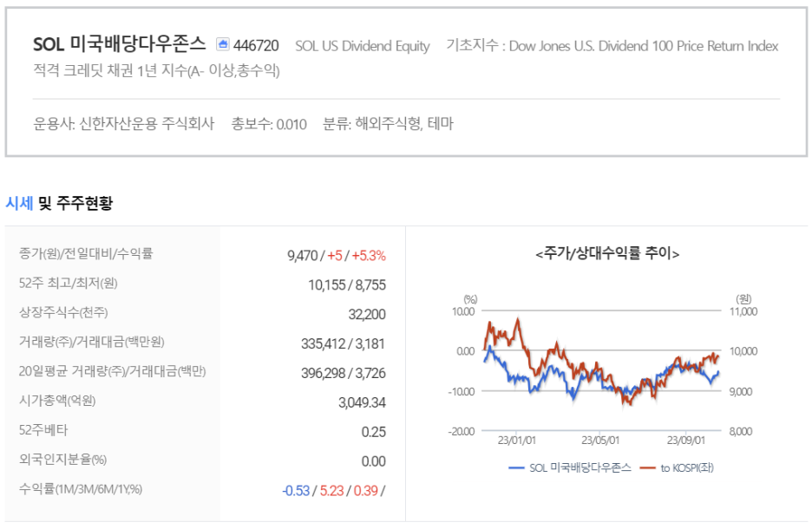Click the closing price value 9,470 / +5 / +5.3%
This screenshot has height=529, width=812.
tap(337, 256)
